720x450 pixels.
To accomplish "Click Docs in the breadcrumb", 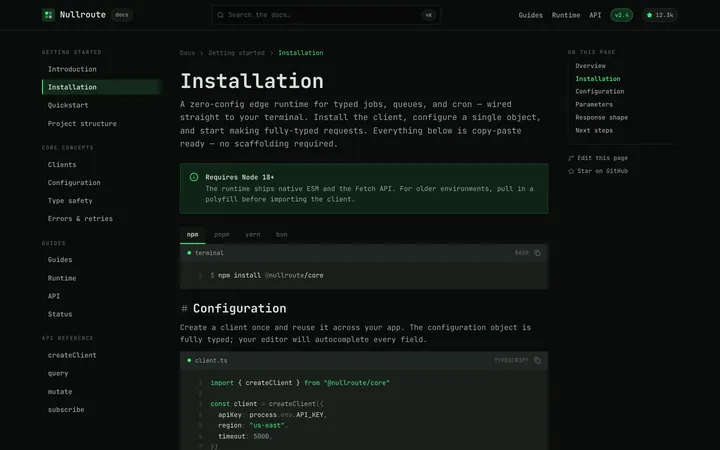I will [187, 53].
